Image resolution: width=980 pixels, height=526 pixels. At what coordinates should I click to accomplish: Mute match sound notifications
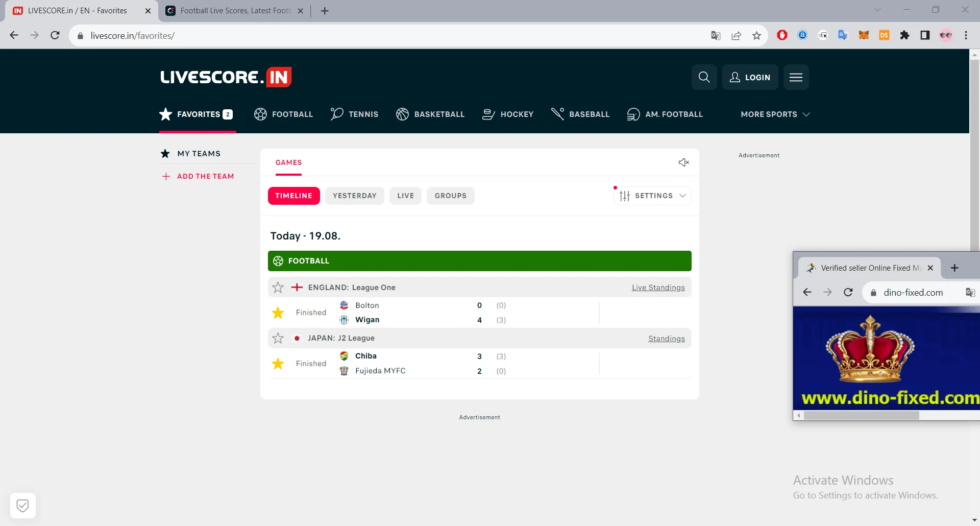684,162
